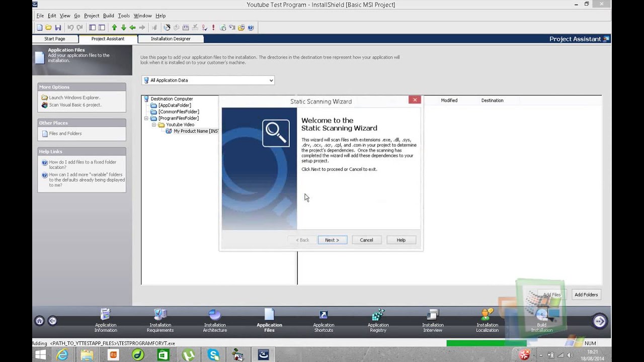The height and width of the screenshot is (362, 644).
Task: Click the round next arrow in bottom bar
Action: pyautogui.click(x=599, y=321)
